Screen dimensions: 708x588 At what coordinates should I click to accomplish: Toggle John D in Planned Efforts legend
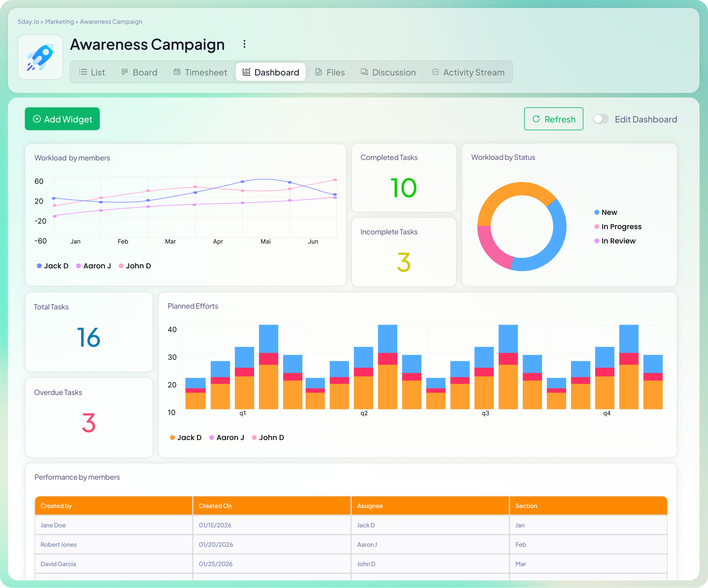[268, 438]
